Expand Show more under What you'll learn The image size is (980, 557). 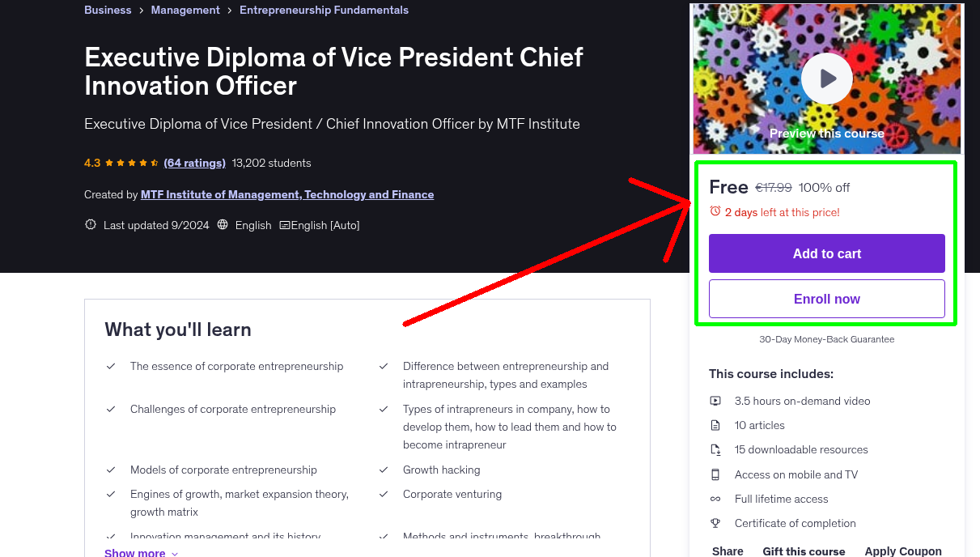[141, 551]
